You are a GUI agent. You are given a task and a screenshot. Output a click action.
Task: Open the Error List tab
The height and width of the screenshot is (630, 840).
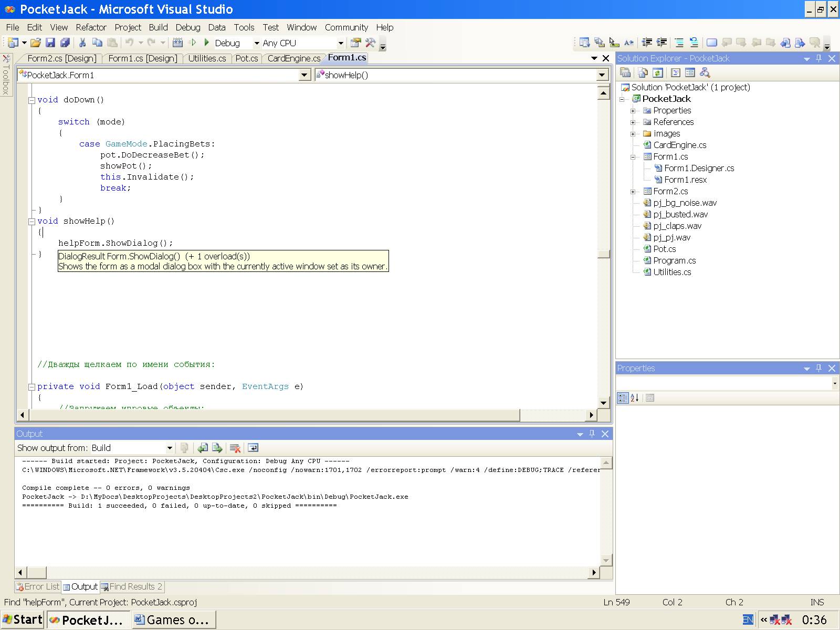coord(37,587)
